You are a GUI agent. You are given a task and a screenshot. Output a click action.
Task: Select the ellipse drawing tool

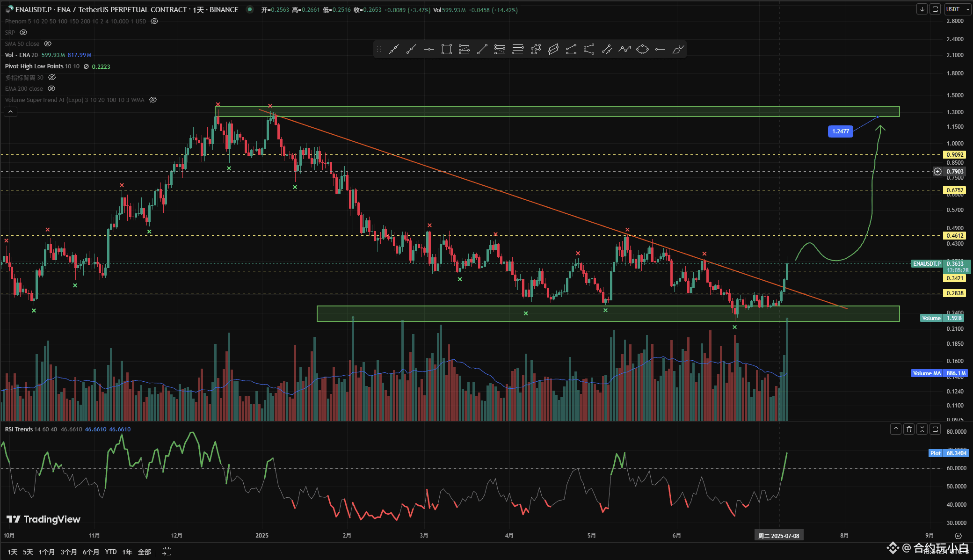(642, 49)
